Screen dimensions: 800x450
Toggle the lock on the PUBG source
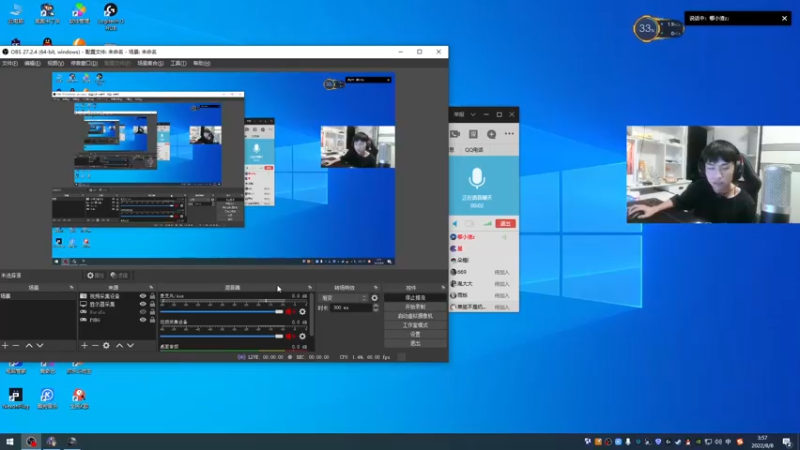click(x=152, y=320)
